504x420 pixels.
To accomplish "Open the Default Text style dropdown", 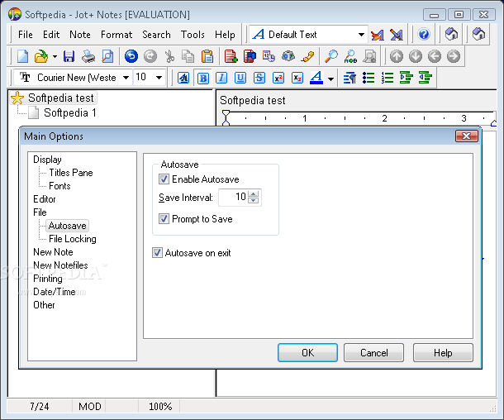I will pyautogui.click(x=361, y=35).
